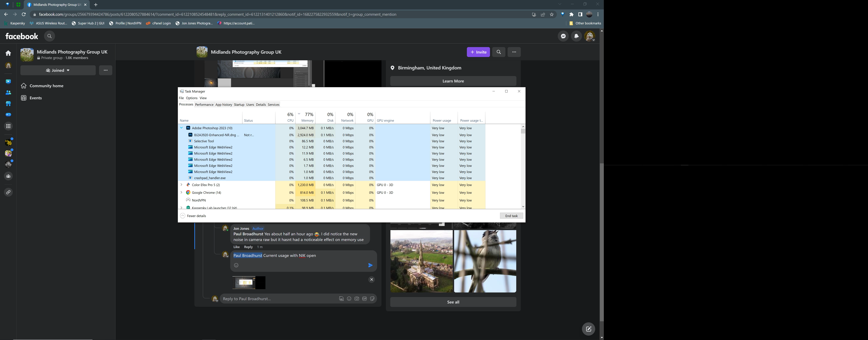Screen dimensions: 868x340
Task: Switch to the Performance tab
Action: tap(204, 105)
